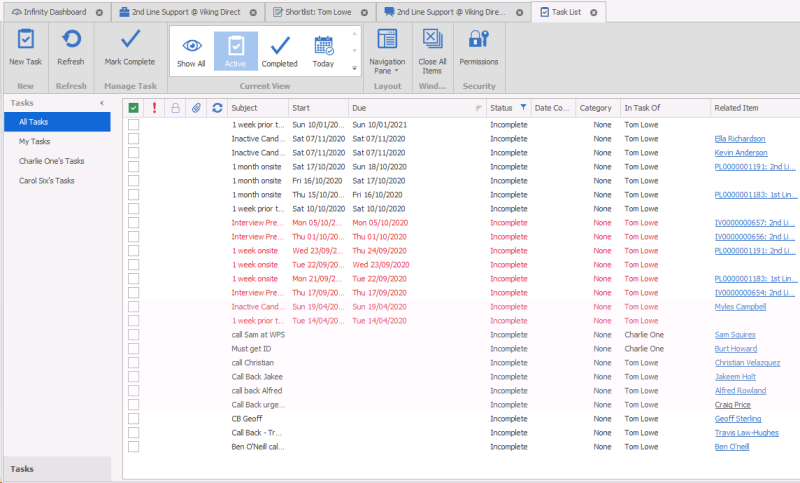This screenshot has height=483, width=800.
Task: Expand the Current View gallery options
Action: [353, 68]
